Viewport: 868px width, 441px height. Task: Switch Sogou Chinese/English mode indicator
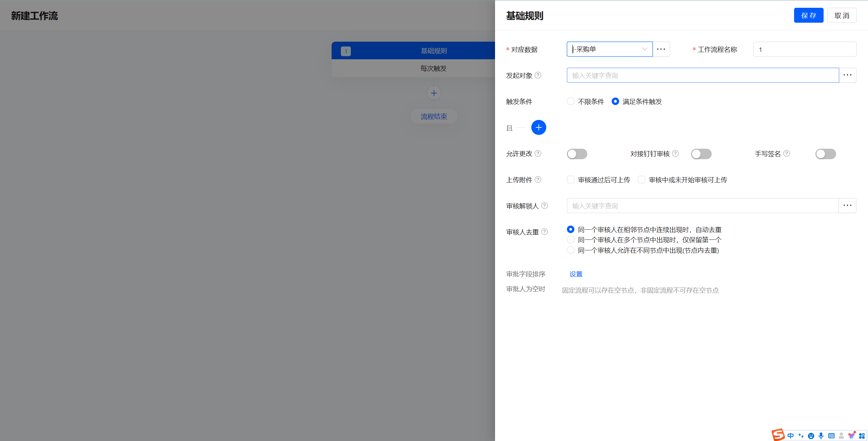coord(791,436)
